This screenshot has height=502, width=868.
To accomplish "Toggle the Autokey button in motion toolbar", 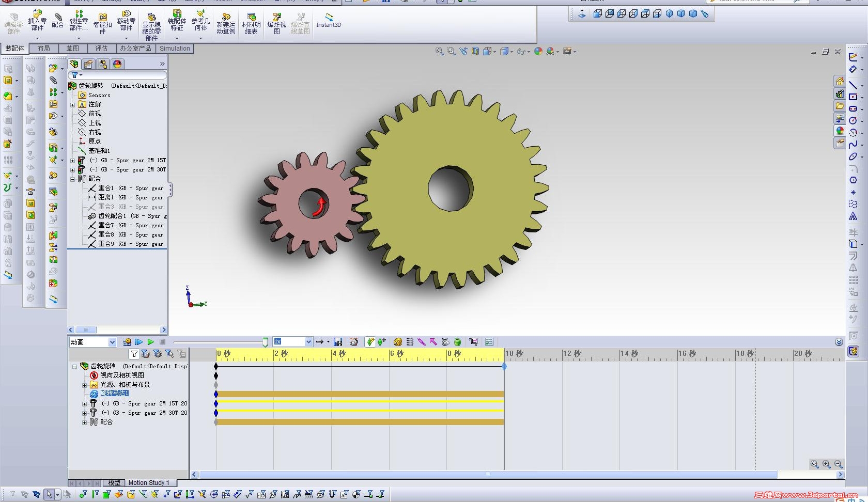I will click(370, 342).
